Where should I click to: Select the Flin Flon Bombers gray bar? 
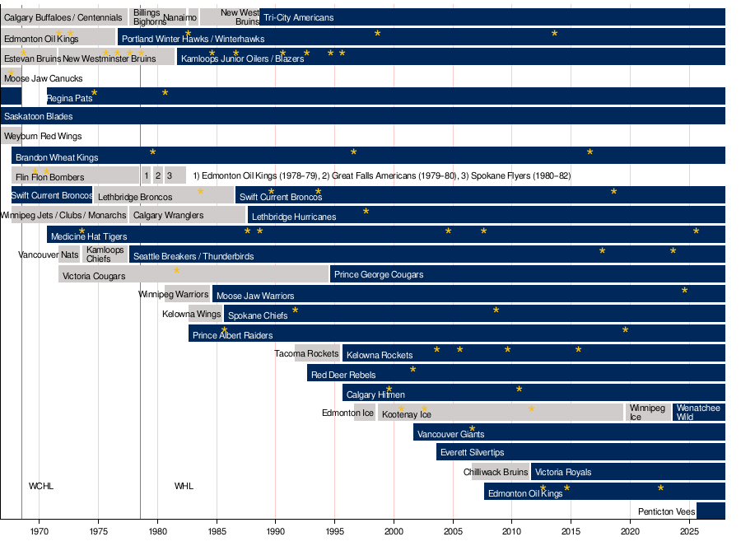coord(75,175)
